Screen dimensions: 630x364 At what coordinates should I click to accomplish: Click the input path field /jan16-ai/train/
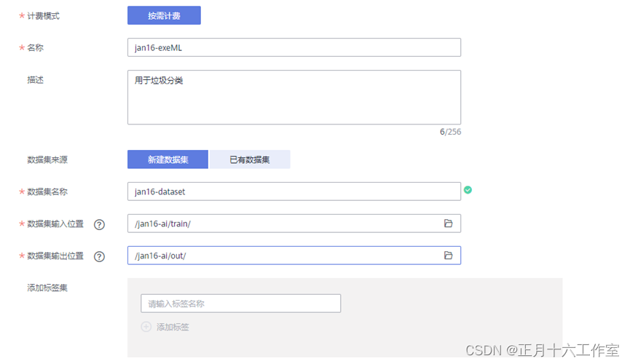click(x=294, y=223)
